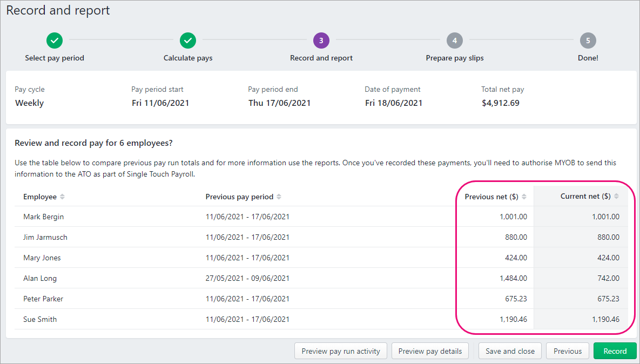Sort by Previous pay period arrows
640x364 pixels.
click(279, 197)
